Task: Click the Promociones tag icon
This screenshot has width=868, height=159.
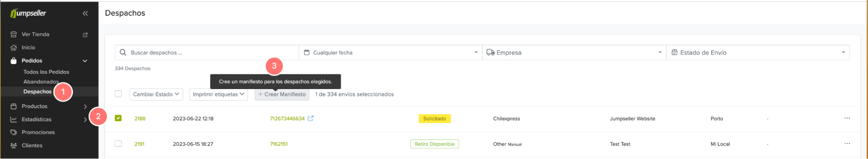Action: point(13,132)
